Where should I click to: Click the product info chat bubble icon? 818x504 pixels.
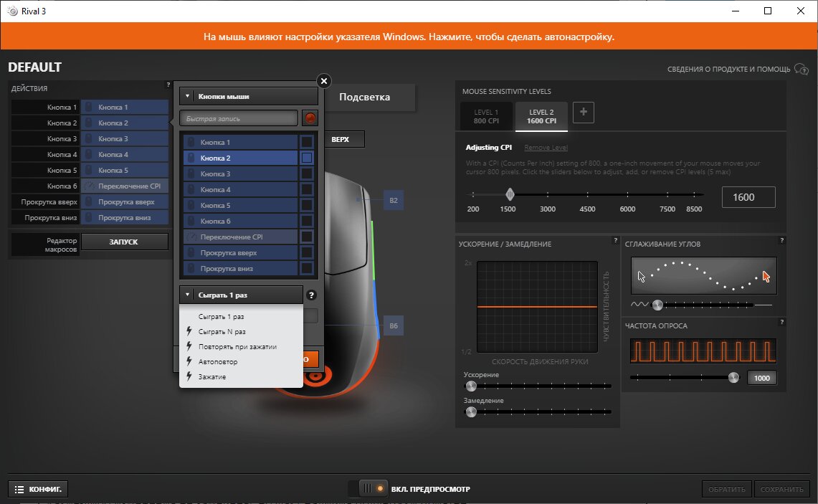801,70
